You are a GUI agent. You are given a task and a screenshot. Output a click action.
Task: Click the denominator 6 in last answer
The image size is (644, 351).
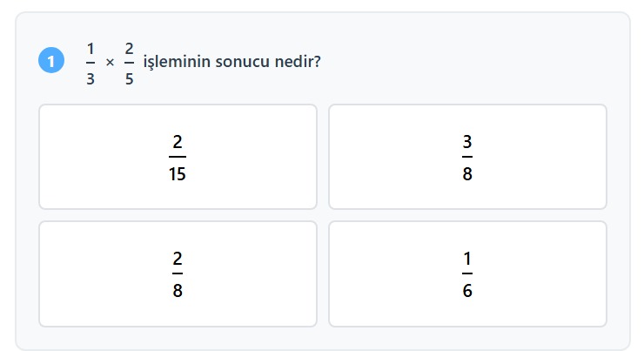[x=467, y=291]
